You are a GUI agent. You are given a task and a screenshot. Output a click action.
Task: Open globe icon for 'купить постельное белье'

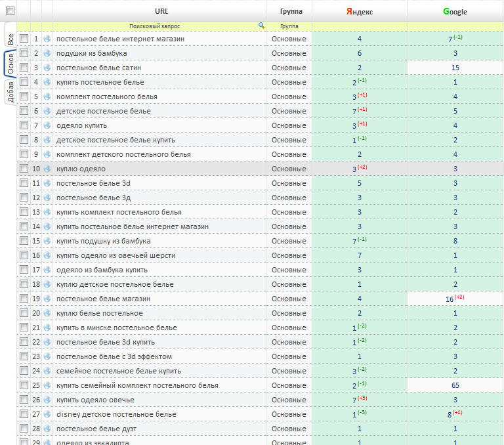47,82
